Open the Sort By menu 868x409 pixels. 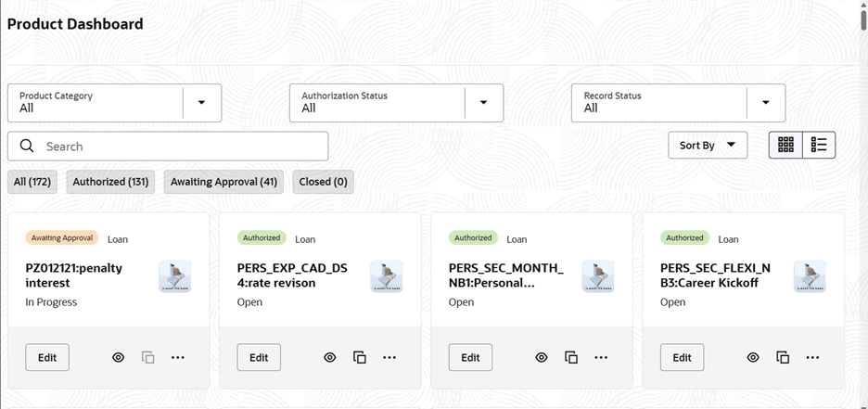click(708, 145)
